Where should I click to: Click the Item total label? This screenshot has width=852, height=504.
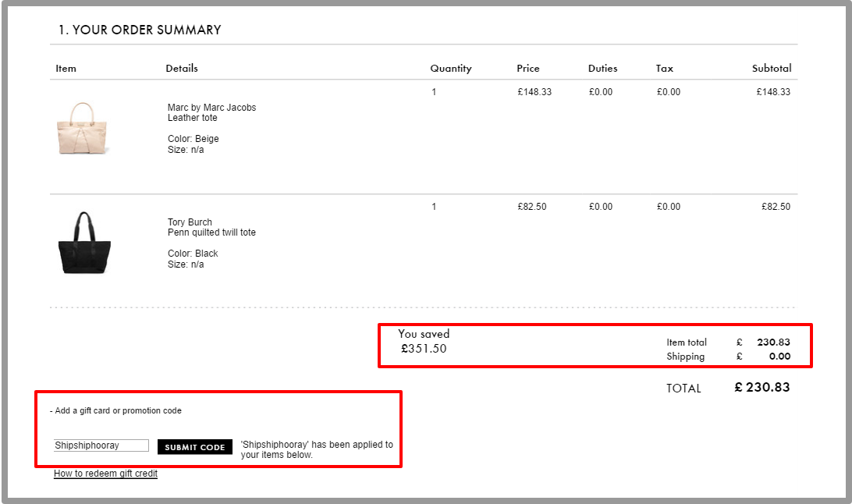pos(687,343)
